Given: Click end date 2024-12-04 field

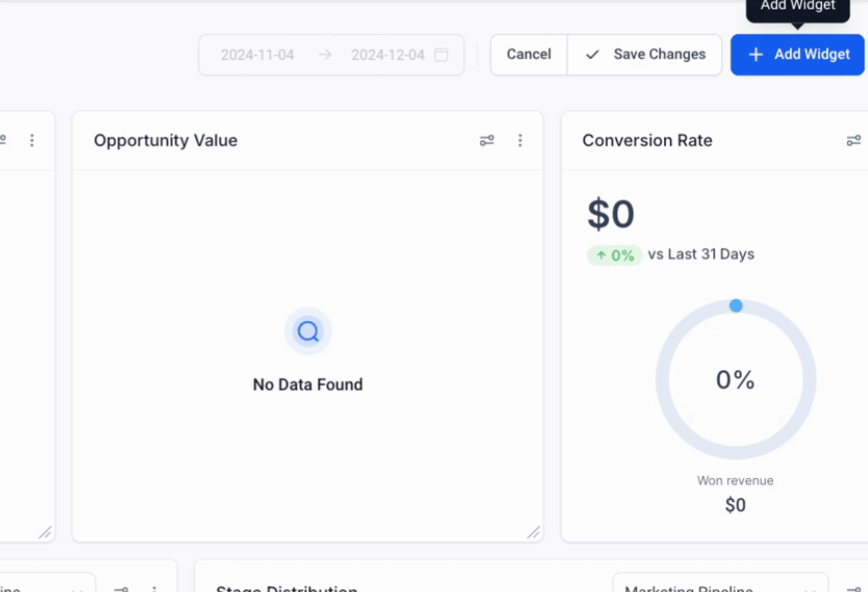Looking at the screenshot, I should tap(388, 55).
